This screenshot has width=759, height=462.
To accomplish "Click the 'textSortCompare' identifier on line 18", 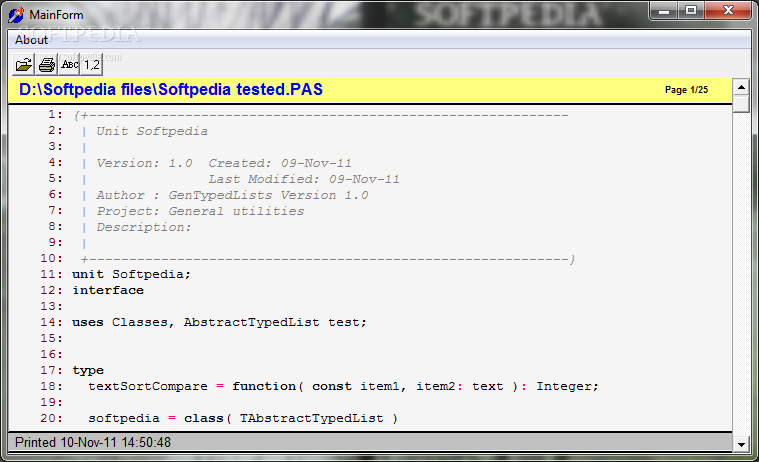I will tap(148, 386).
